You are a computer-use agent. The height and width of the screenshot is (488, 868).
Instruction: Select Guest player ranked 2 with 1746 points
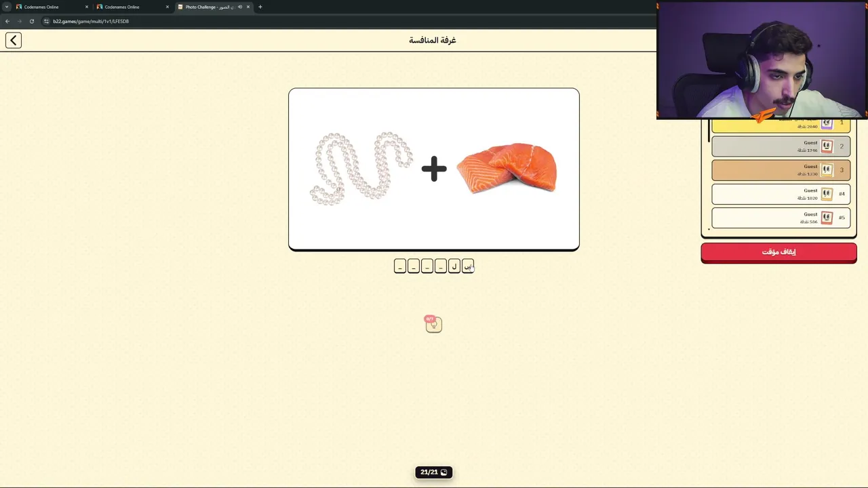tap(781, 146)
